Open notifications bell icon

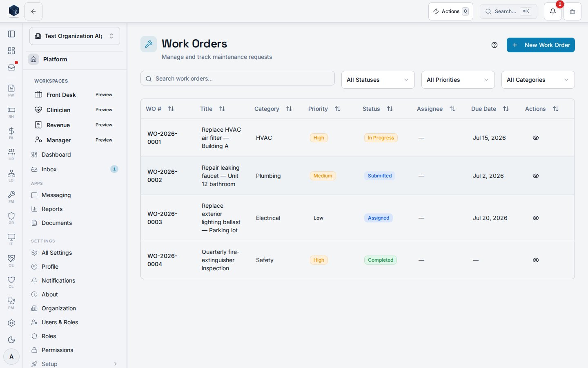tap(552, 11)
